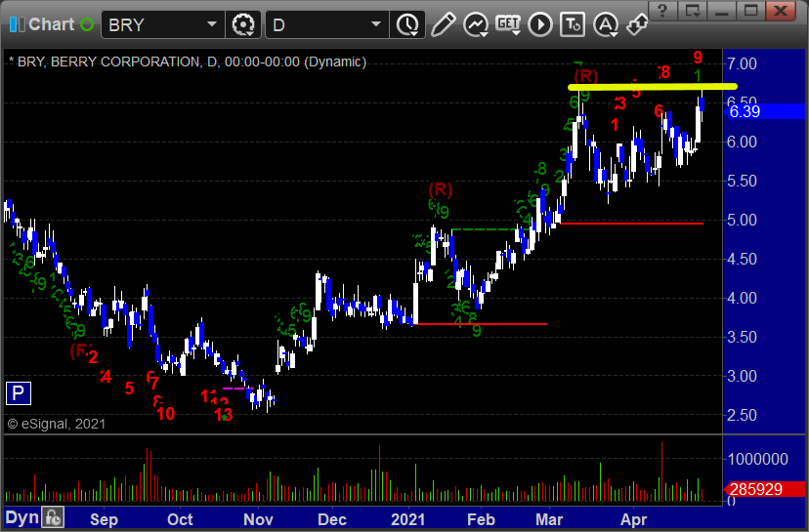Start bar replay with play icon
809x532 pixels.
pyautogui.click(x=540, y=24)
